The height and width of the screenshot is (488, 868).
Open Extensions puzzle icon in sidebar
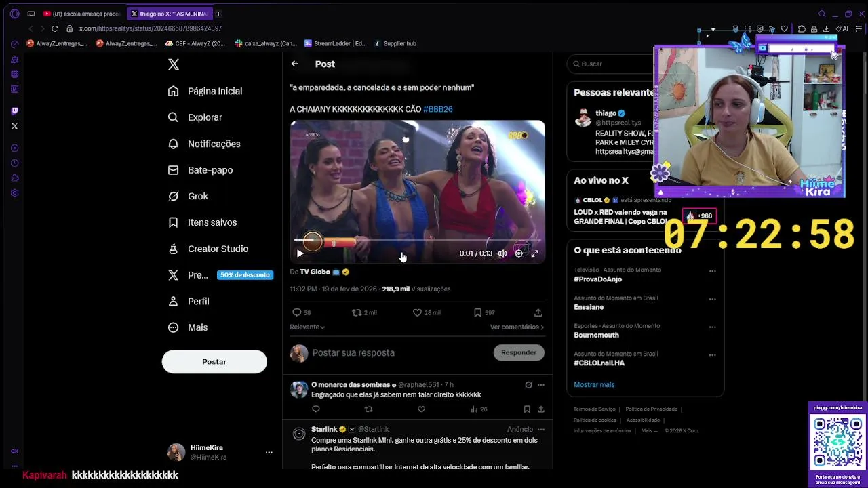[14, 178]
